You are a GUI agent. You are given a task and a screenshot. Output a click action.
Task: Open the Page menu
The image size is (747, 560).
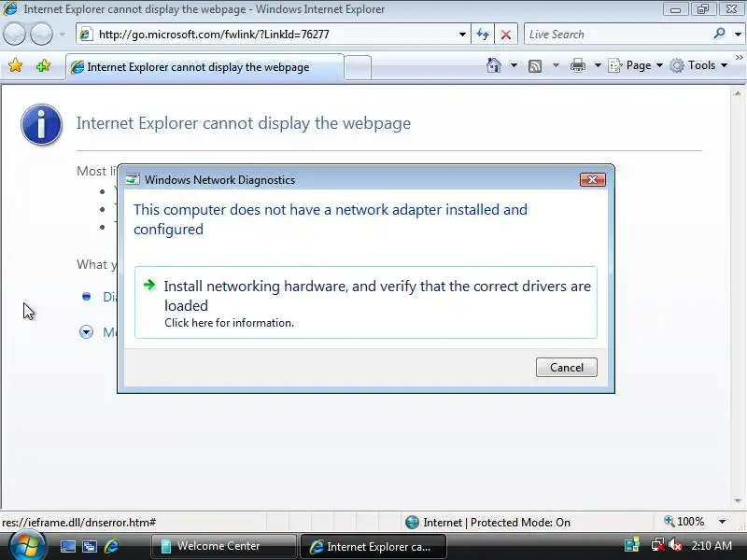pyautogui.click(x=636, y=65)
